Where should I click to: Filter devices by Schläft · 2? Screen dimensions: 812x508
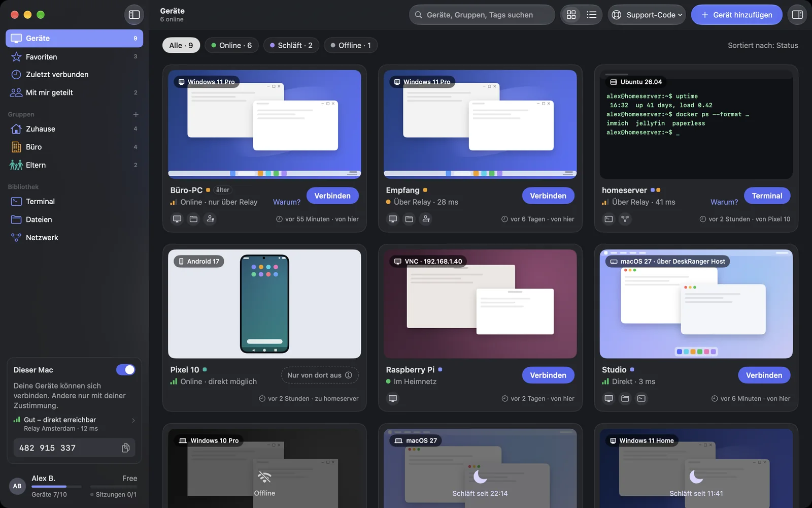pos(291,45)
